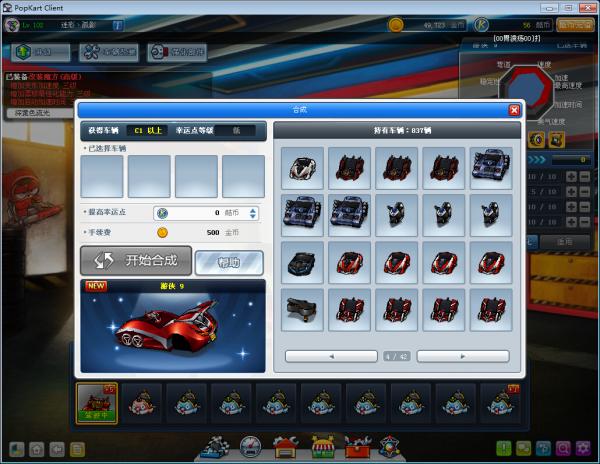Pick the last red-black kart in row four
The width and height of the screenshot is (600, 464).
pyautogui.click(x=491, y=310)
